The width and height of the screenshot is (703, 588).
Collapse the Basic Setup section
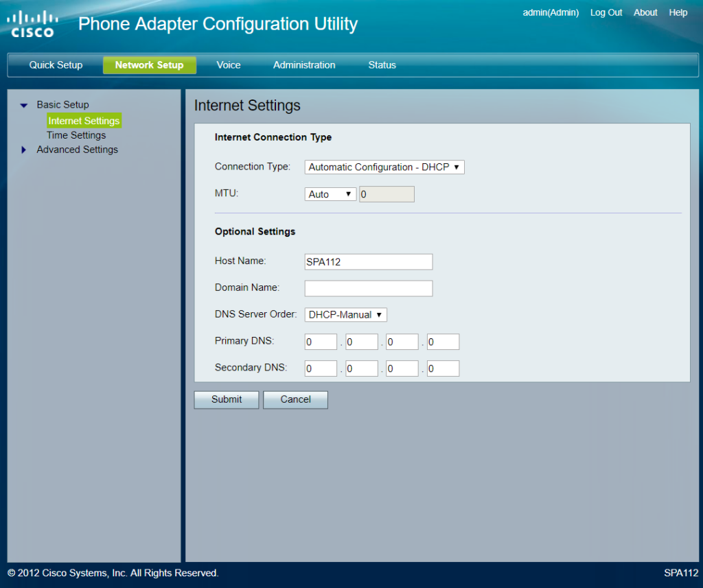[23, 104]
